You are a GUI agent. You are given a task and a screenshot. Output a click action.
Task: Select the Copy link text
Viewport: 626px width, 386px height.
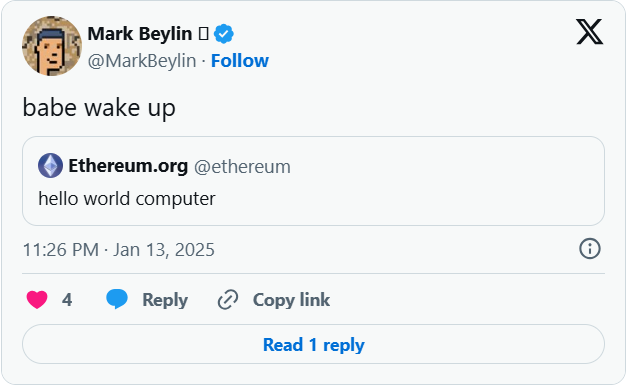point(291,300)
